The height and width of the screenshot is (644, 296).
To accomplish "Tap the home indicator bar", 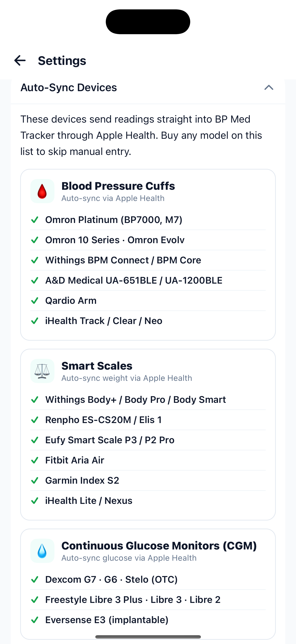I will coord(148,637).
